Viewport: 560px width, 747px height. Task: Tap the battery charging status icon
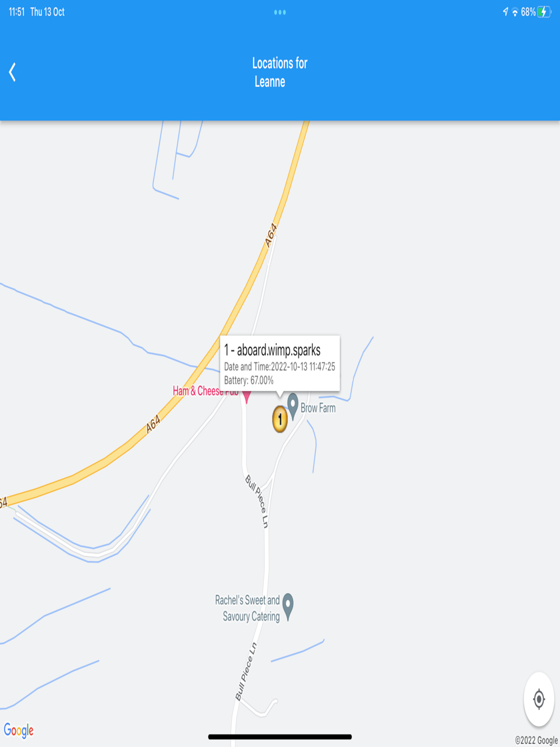pos(544,12)
